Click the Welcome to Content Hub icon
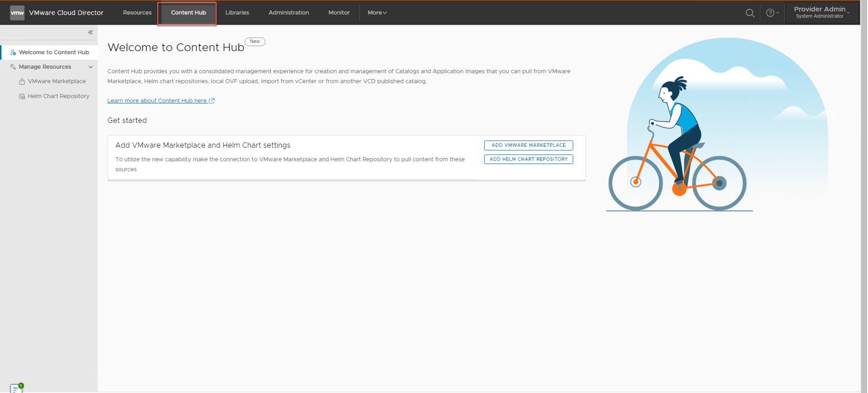The width and height of the screenshot is (868, 393). coord(13,52)
